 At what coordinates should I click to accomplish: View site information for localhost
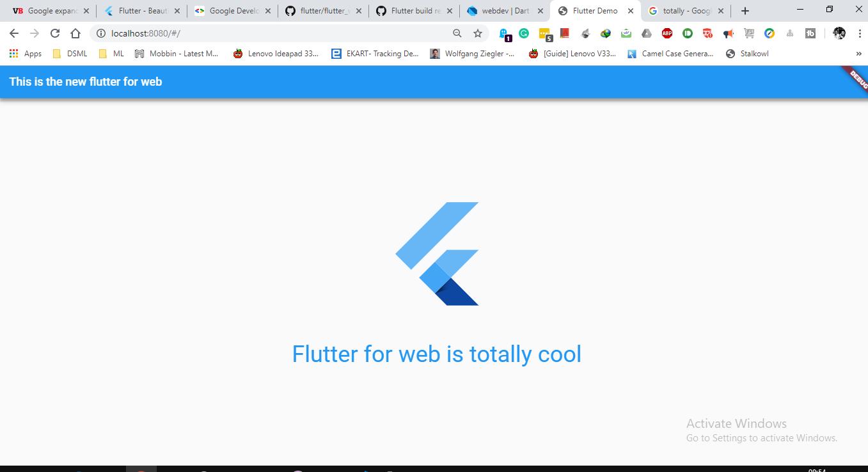point(100,33)
